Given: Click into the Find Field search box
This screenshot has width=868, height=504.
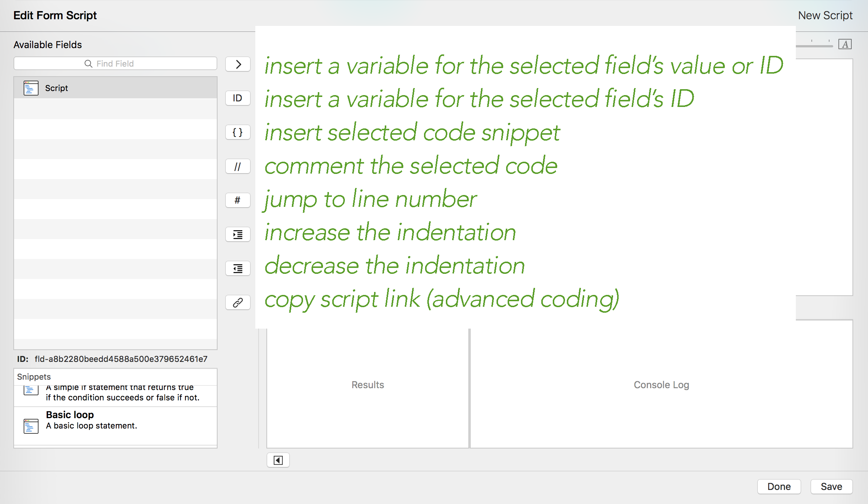Looking at the screenshot, I should 115,64.
